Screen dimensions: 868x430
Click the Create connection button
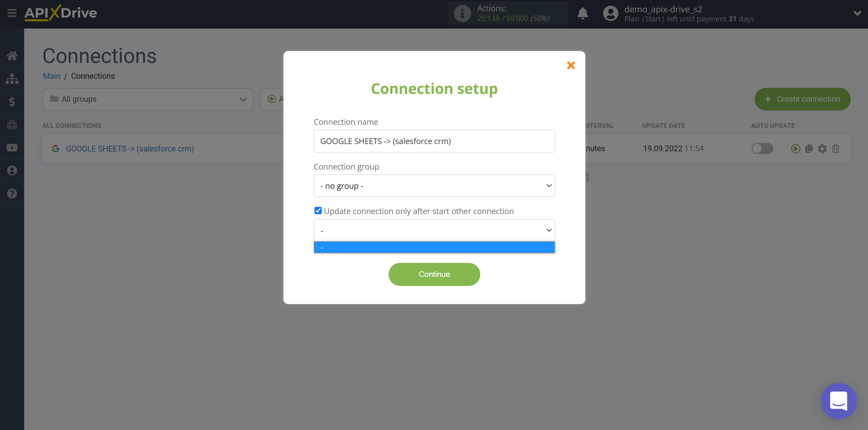tap(803, 99)
